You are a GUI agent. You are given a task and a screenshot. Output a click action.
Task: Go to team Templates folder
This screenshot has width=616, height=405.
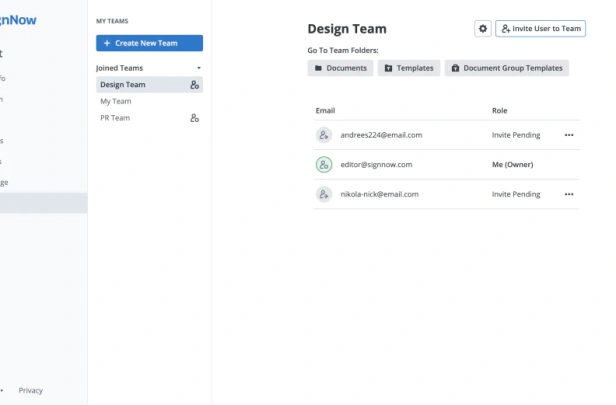pos(409,68)
